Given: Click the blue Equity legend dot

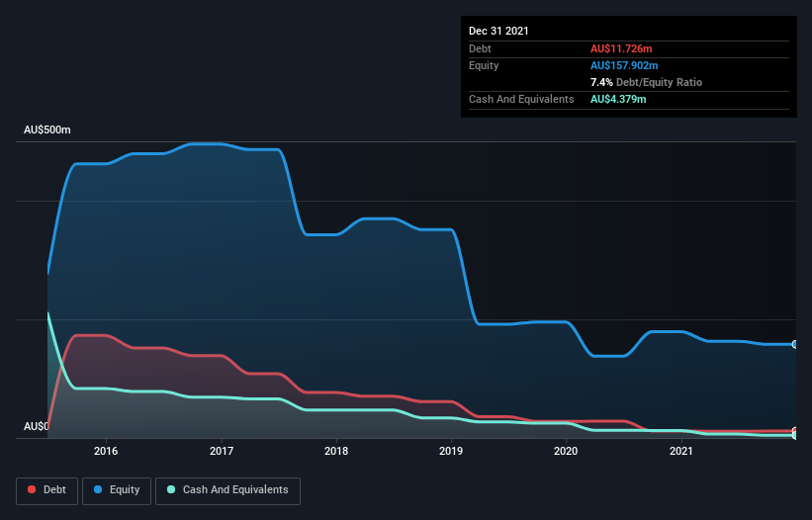Looking at the screenshot, I should 98,489.
